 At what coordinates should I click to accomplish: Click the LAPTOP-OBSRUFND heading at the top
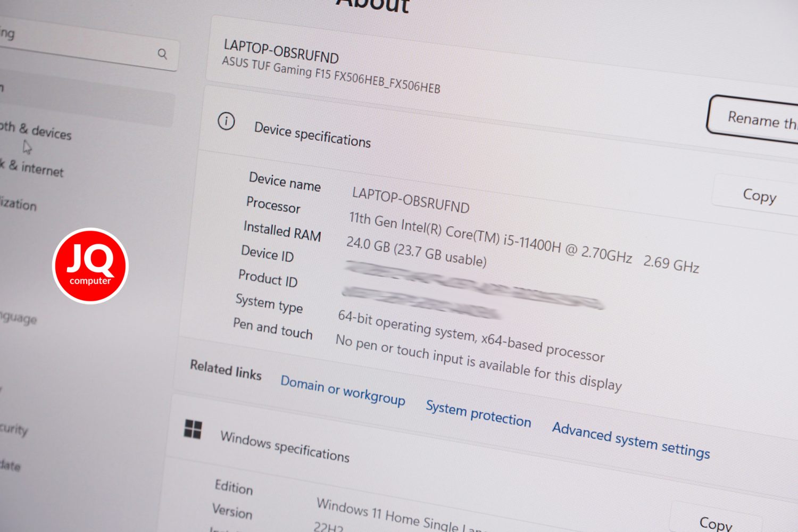coord(281,51)
